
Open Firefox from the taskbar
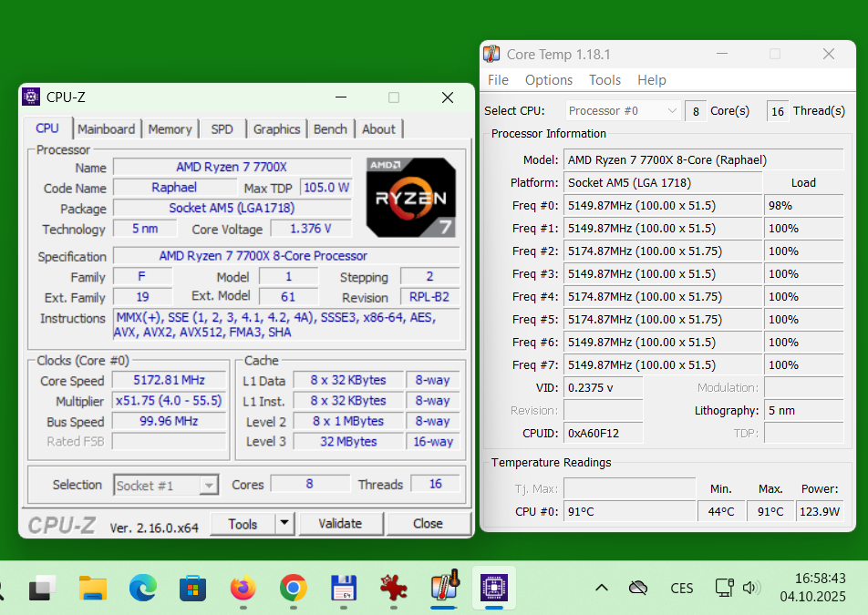coord(243,589)
